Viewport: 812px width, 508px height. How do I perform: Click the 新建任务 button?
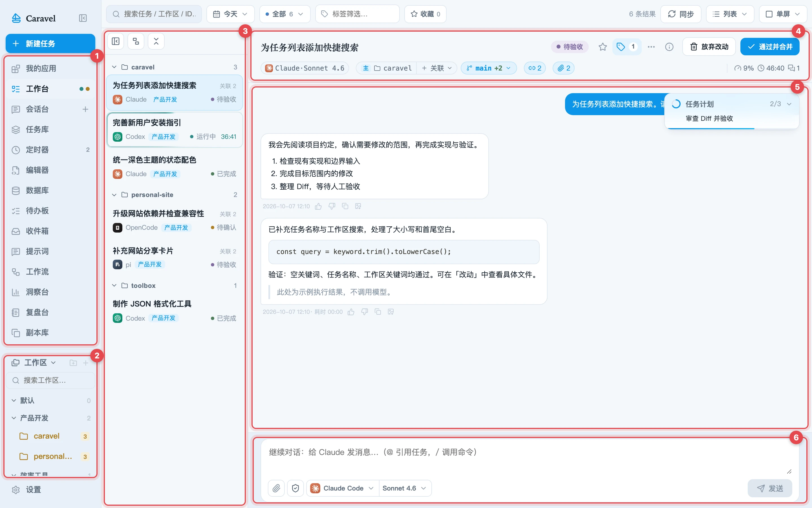pos(50,43)
